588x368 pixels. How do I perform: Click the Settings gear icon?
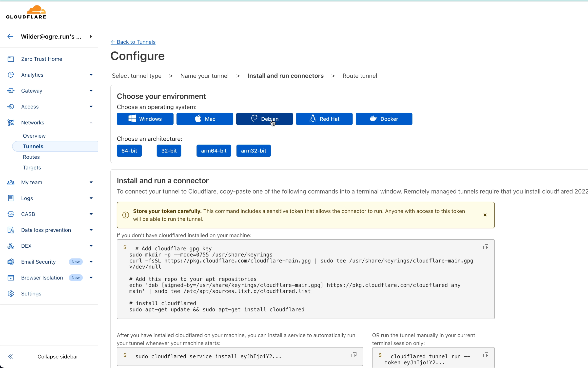(x=11, y=294)
